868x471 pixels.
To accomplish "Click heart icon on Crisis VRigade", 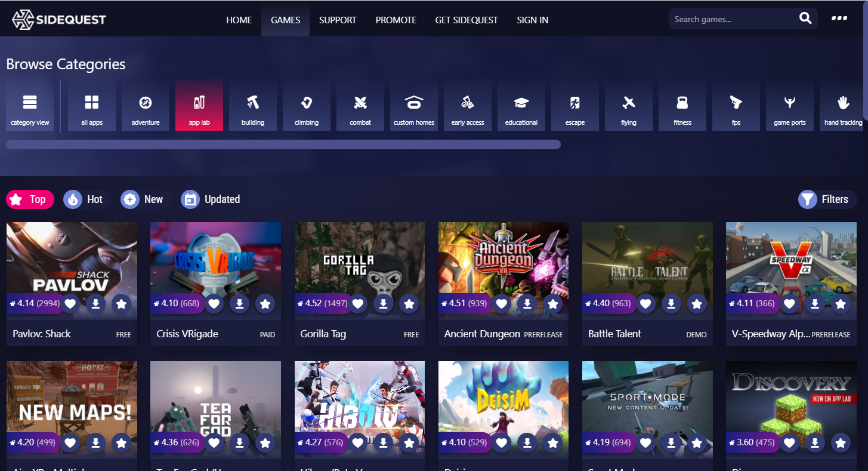I will pos(214,304).
